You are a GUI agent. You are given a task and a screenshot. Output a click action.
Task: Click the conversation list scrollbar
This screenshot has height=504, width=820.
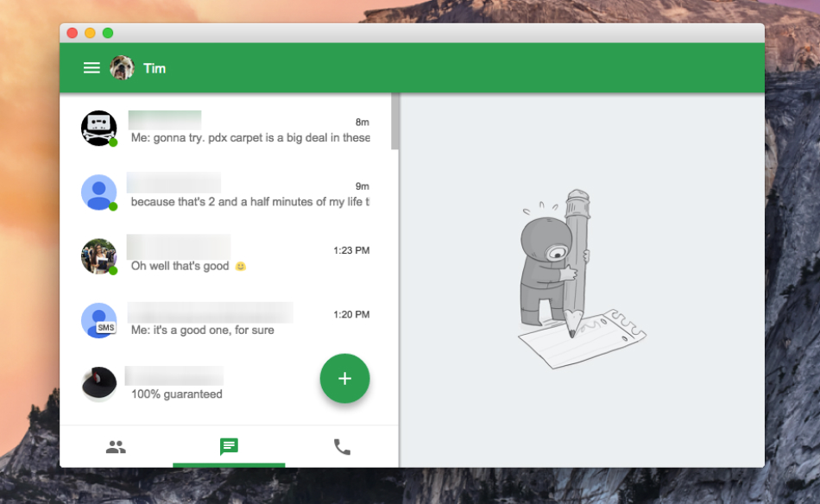click(x=394, y=123)
